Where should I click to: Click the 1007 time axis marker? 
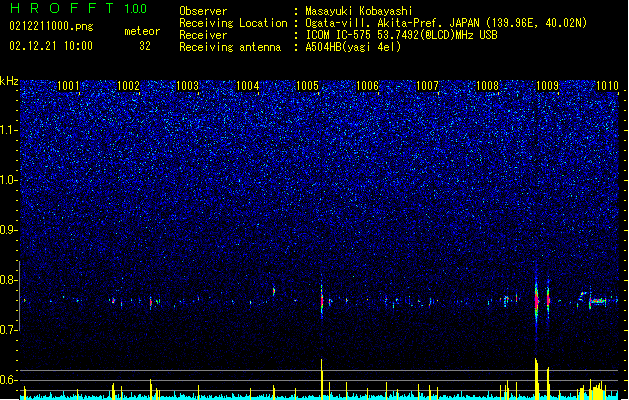pyautogui.click(x=428, y=86)
